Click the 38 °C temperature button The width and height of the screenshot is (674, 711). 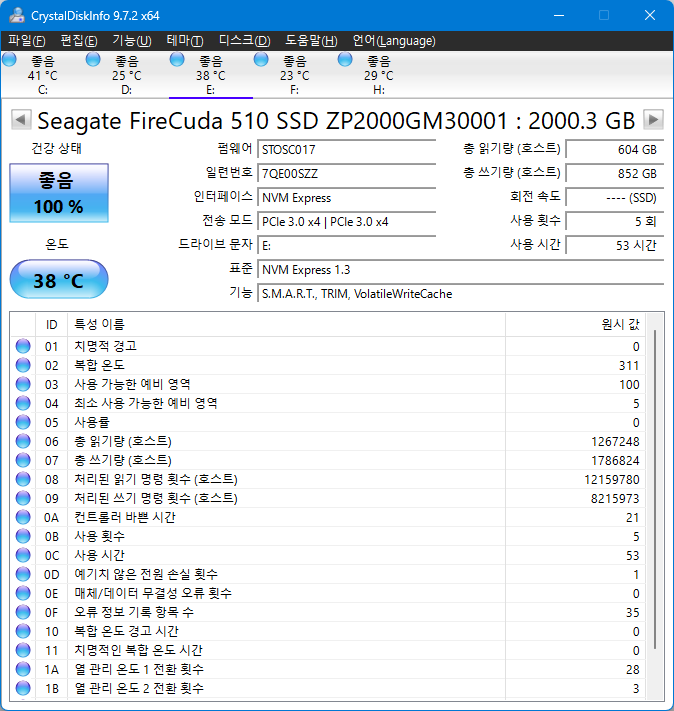(59, 279)
